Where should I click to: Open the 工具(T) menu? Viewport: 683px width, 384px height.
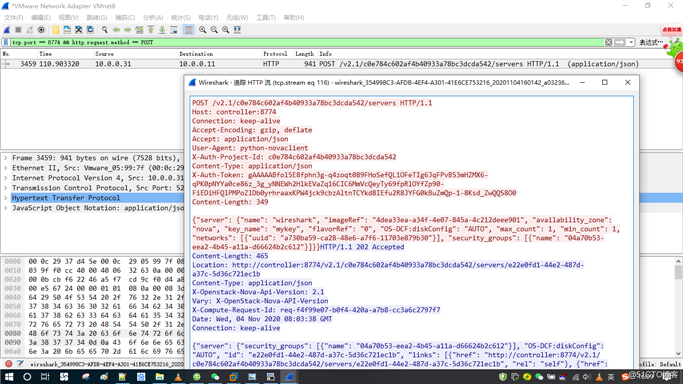[x=266, y=17]
